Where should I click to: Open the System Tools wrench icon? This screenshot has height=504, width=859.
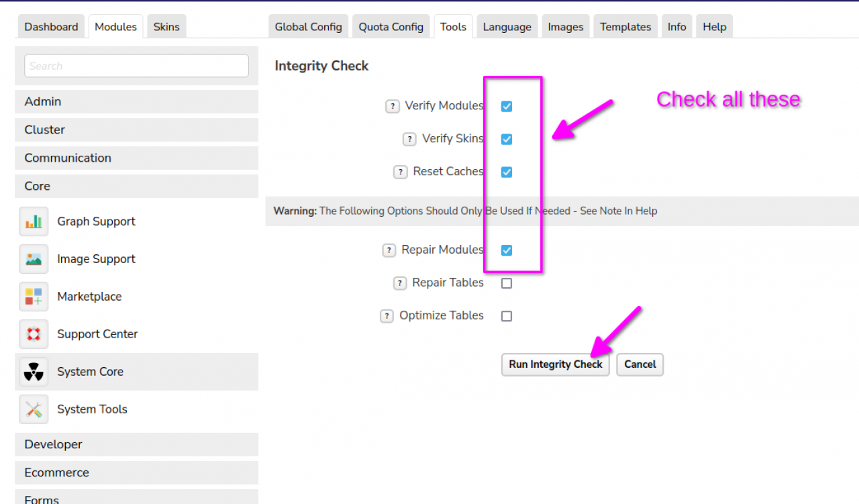[34, 409]
